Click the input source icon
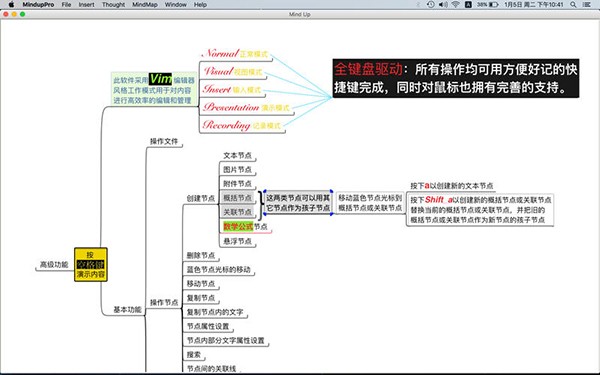Viewport: 600px width, 375px height. click(x=468, y=5)
